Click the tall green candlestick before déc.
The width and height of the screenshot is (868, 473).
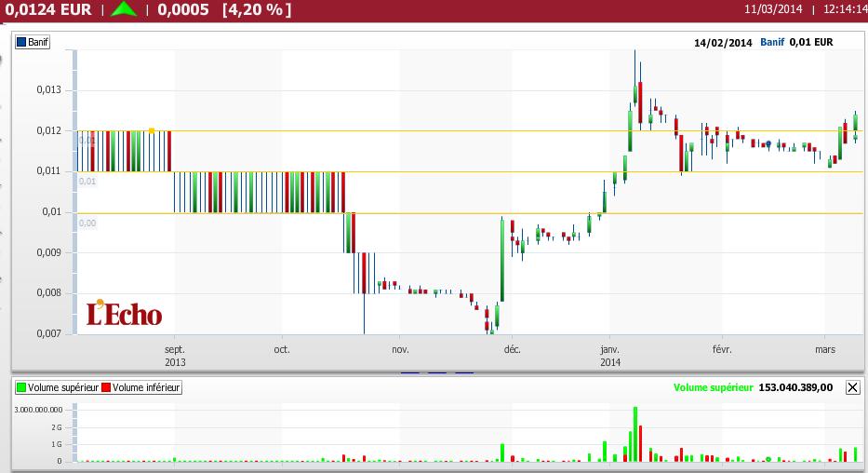(x=502, y=261)
